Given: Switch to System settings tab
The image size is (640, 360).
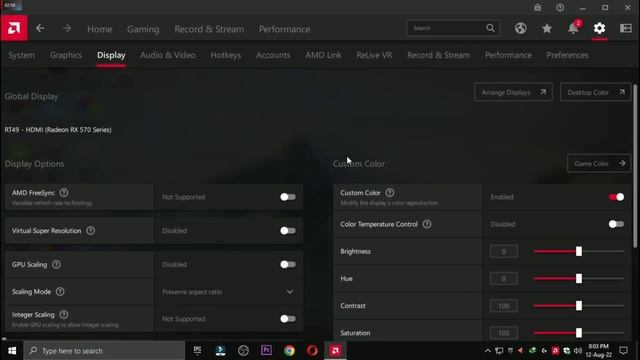Looking at the screenshot, I should 22,55.
